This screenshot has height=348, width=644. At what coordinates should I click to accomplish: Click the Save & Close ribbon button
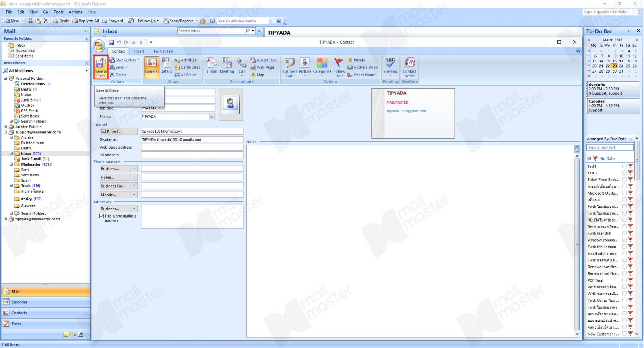[101, 67]
